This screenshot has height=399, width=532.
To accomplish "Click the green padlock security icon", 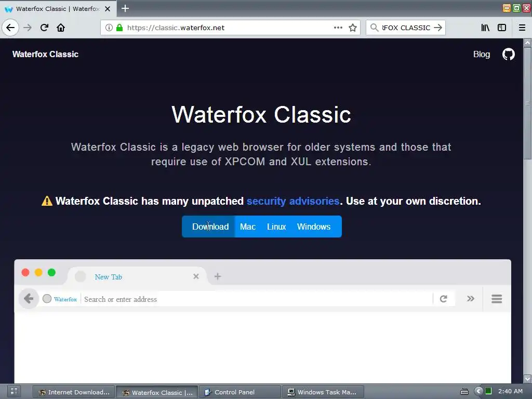I will tap(119, 28).
